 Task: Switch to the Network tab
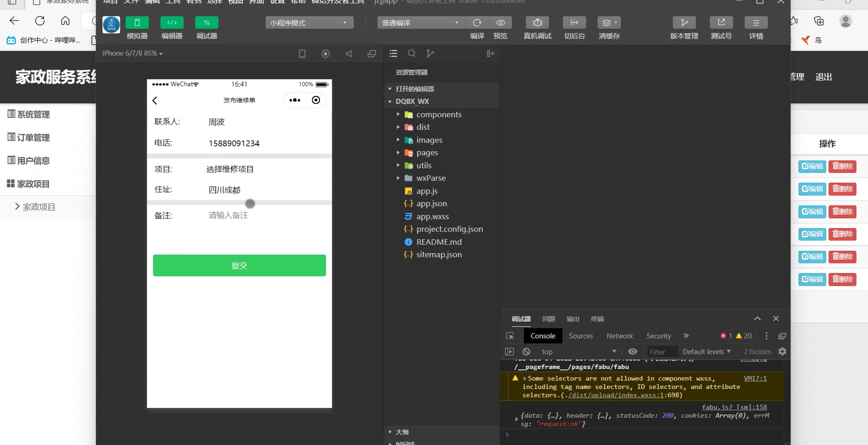[620, 336]
